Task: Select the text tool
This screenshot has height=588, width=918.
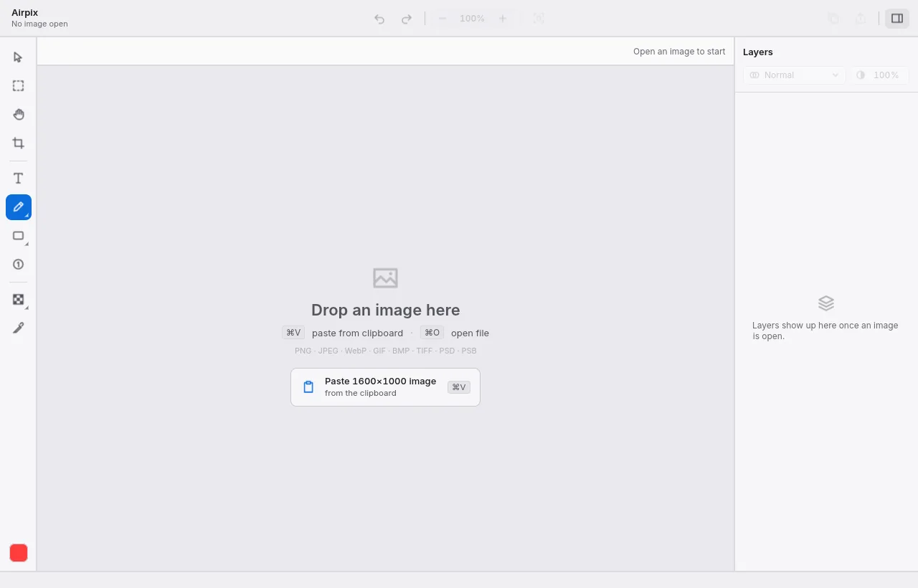Action: coord(19,179)
